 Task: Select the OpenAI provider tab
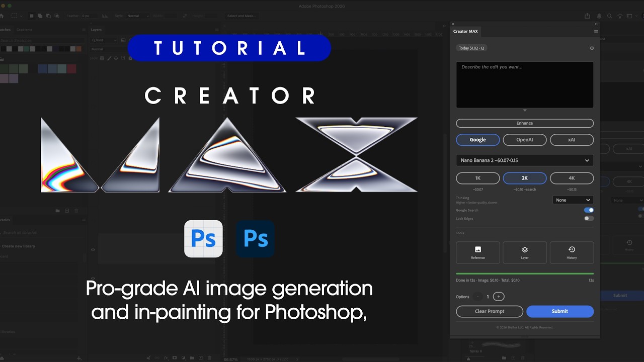point(525,140)
